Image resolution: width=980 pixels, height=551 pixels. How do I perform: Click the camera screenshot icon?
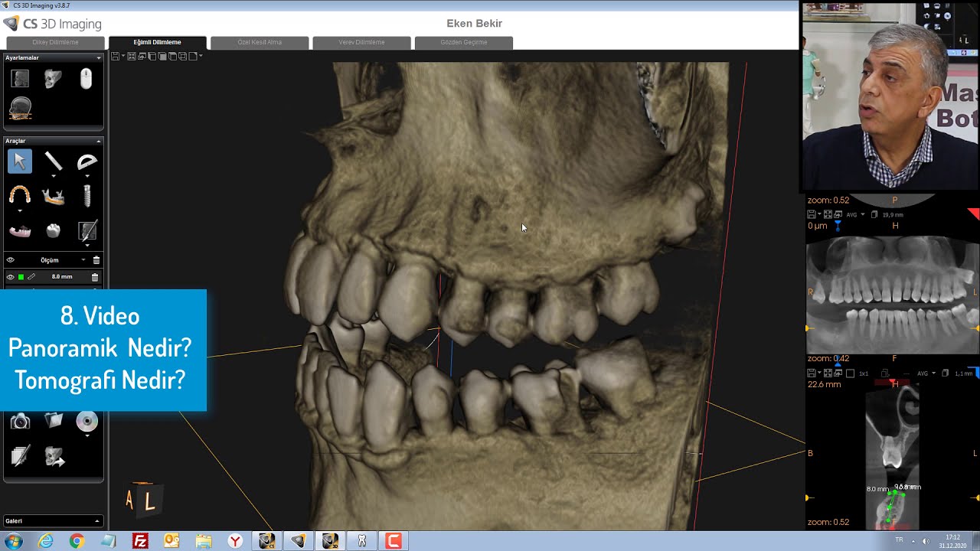pyautogui.click(x=20, y=422)
